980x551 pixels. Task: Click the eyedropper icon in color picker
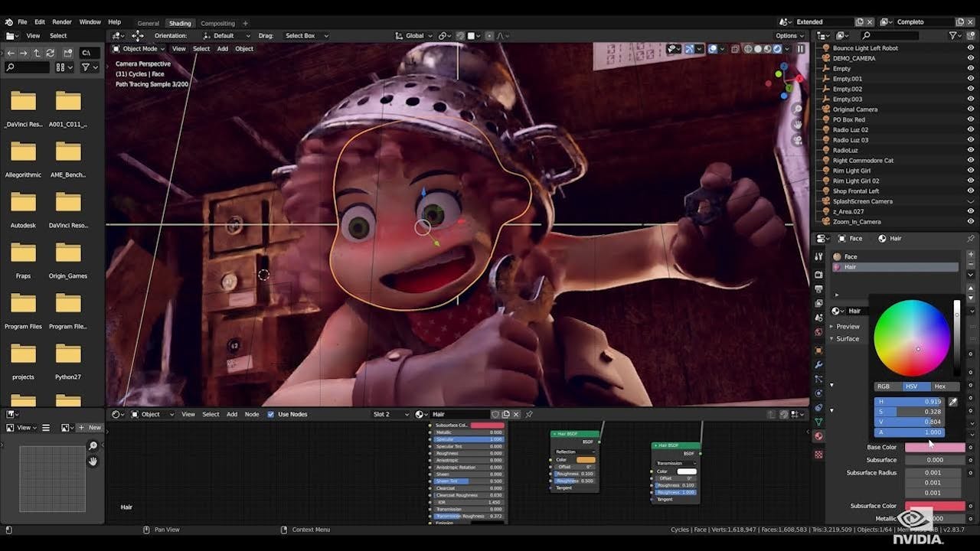952,402
